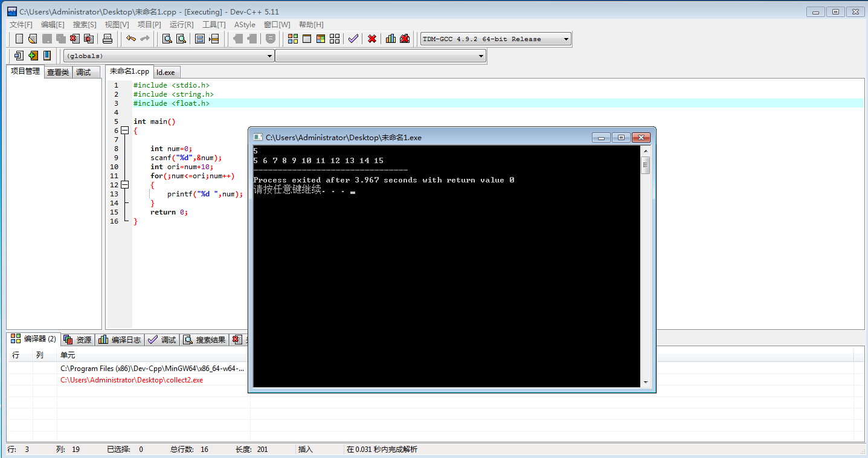The width and height of the screenshot is (868, 458).
Task: Click the 行 column header
Action: [x=20, y=355]
